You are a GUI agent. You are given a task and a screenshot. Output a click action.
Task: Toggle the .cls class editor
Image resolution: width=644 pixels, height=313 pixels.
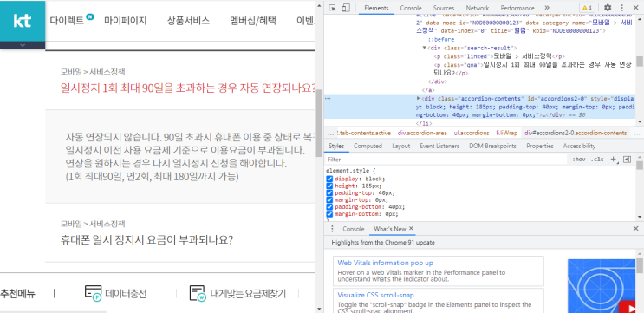pyautogui.click(x=597, y=160)
